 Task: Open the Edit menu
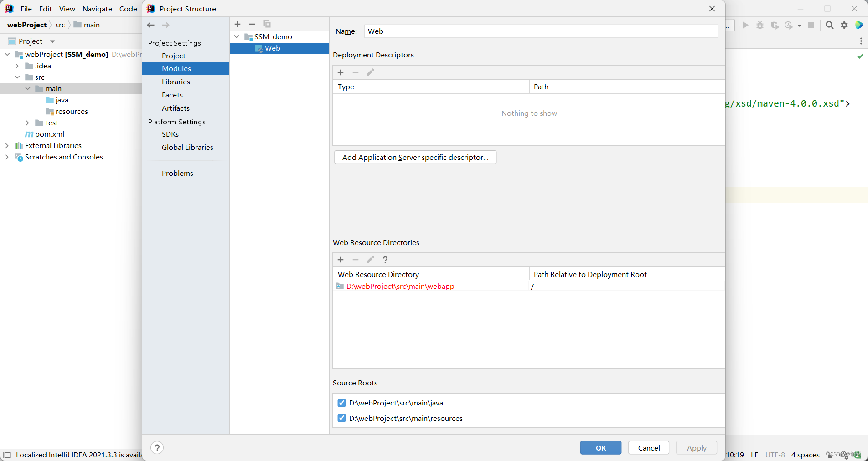(46, 9)
